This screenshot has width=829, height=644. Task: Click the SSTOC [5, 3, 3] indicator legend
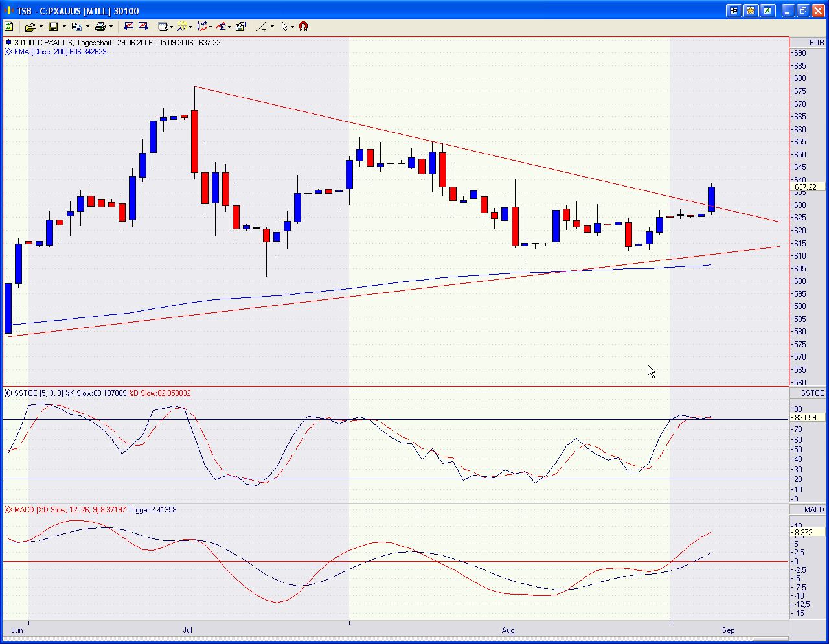(98, 393)
